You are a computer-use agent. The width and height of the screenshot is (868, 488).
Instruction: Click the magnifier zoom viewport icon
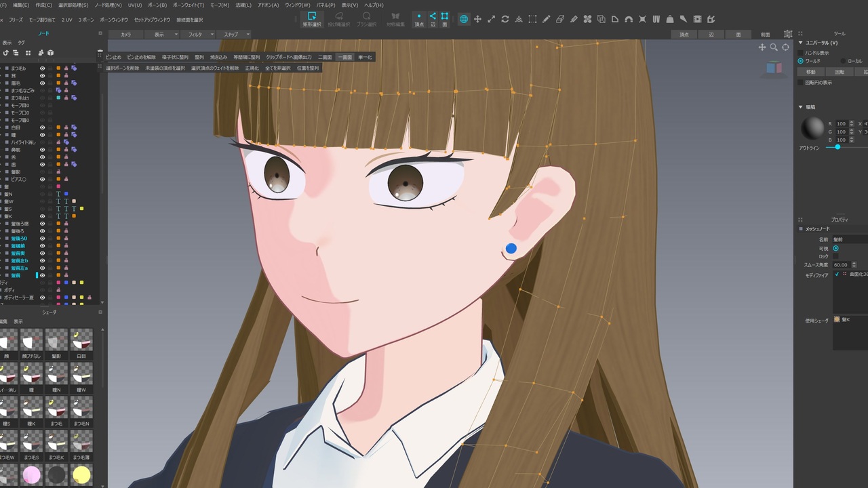tap(774, 47)
